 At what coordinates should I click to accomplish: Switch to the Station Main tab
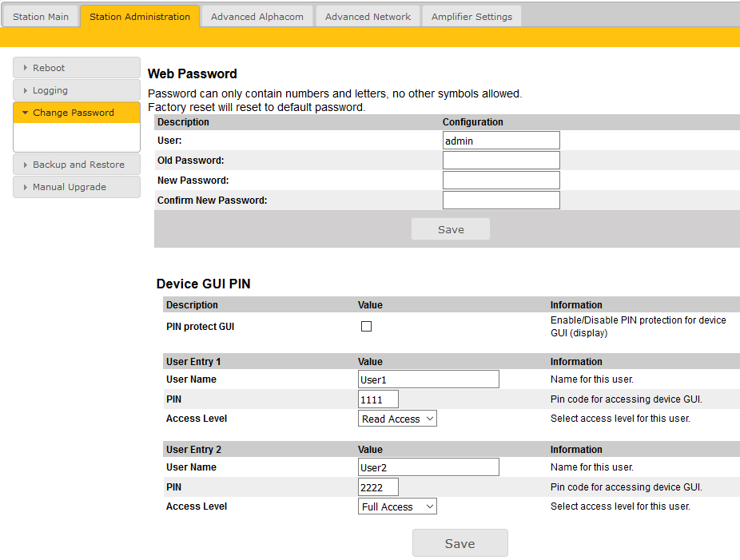pos(41,17)
